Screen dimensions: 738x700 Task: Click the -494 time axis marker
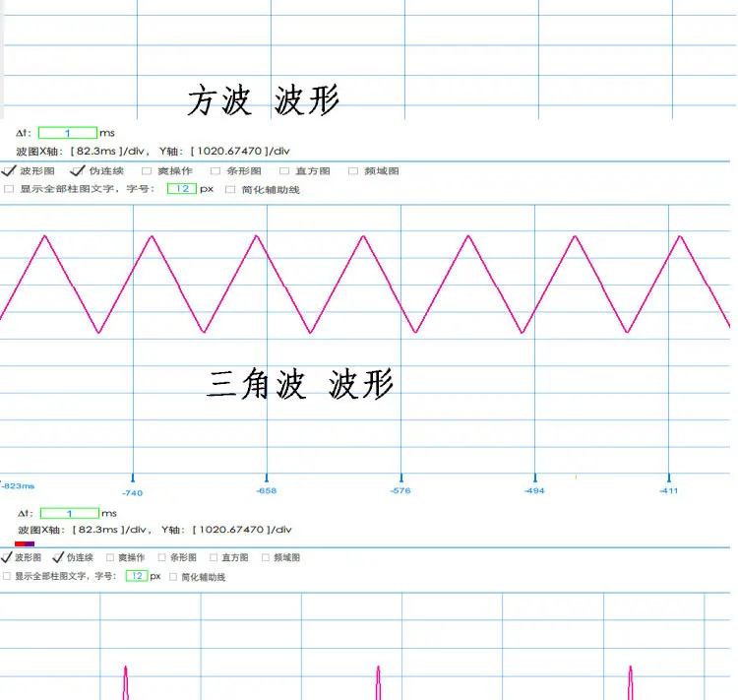coord(534,490)
